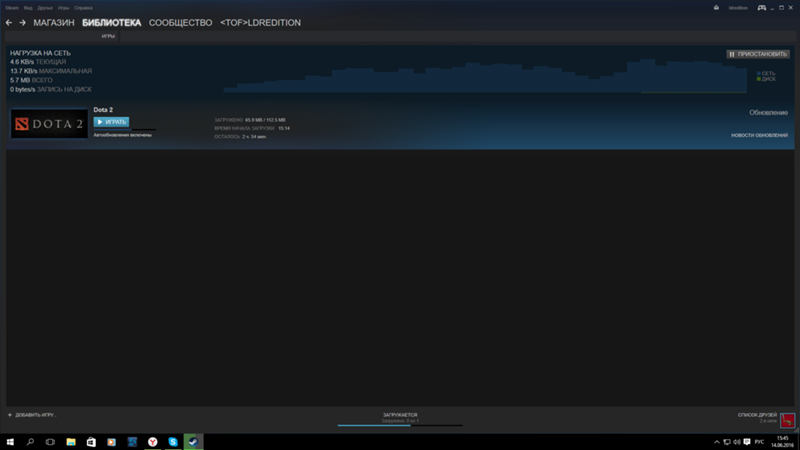Click the download progress bar at bottom

tap(400, 425)
